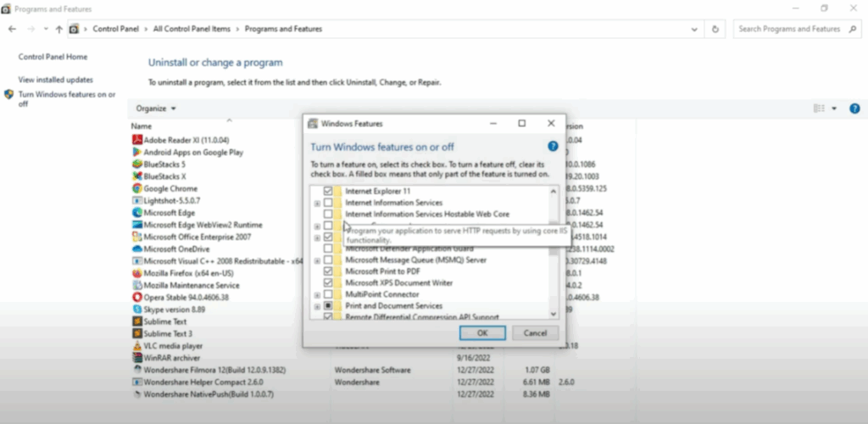Open the view options dropdown arrow
Image resolution: width=868 pixels, height=424 pixels.
pyautogui.click(x=834, y=109)
